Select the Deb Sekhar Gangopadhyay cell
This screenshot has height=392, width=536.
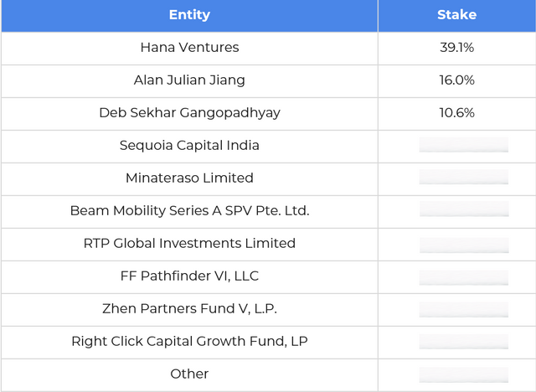tap(189, 113)
